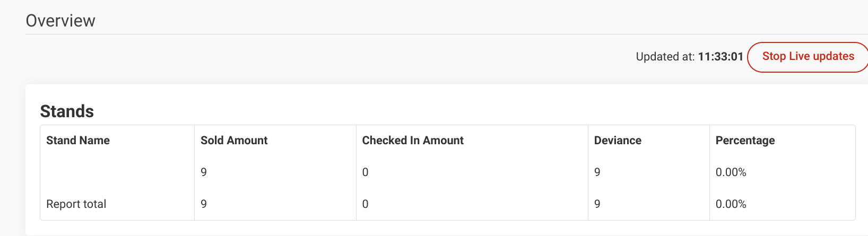Click Report total Checked In Amount
The height and width of the screenshot is (236, 868).
(x=365, y=204)
